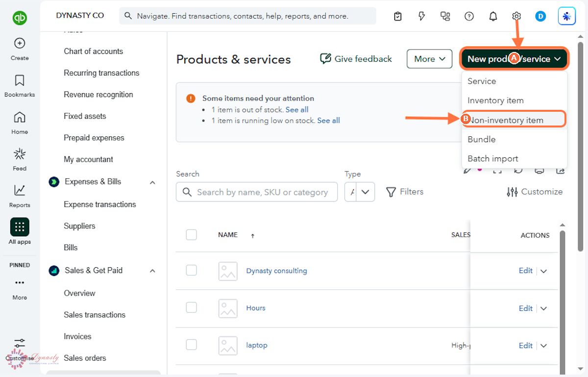This screenshot has height=377, width=588.
Task: Click the lightning bolt icon in header
Action: (421, 16)
